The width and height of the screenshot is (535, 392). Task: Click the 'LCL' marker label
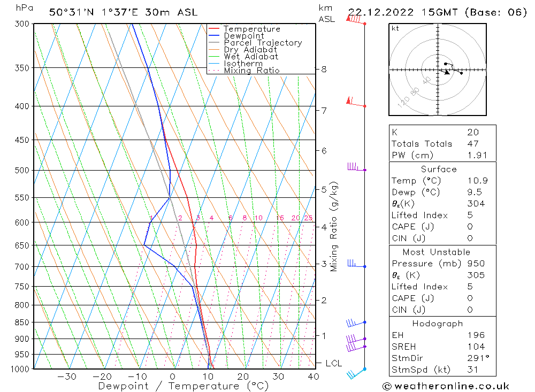point(334,363)
